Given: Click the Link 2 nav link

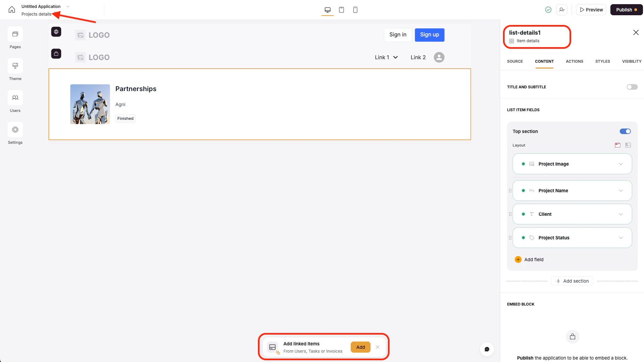Looking at the screenshot, I should [418, 57].
